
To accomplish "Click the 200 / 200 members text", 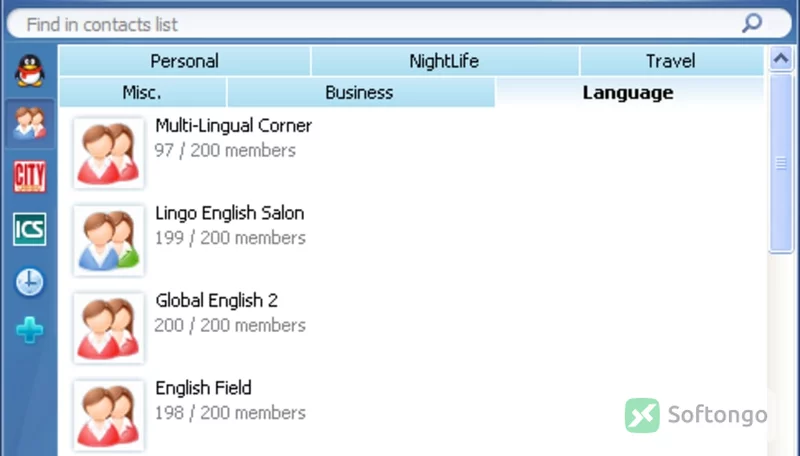I will coord(230,325).
